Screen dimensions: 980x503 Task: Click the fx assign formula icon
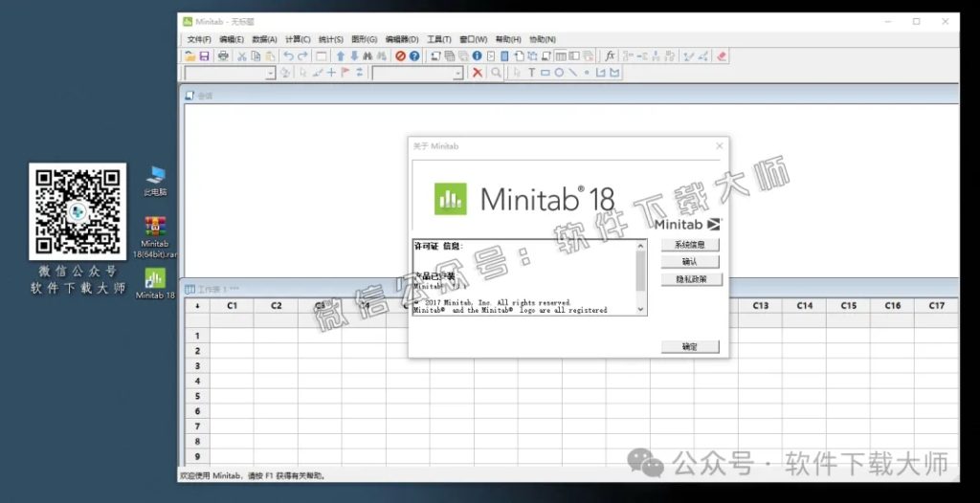click(x=610, y=56)
